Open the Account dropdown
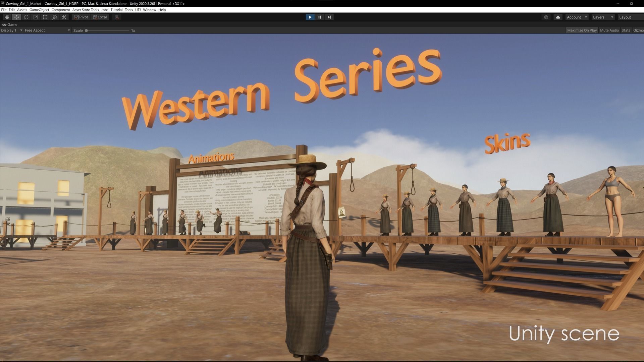Screen dimensions: 644x362 577,17
